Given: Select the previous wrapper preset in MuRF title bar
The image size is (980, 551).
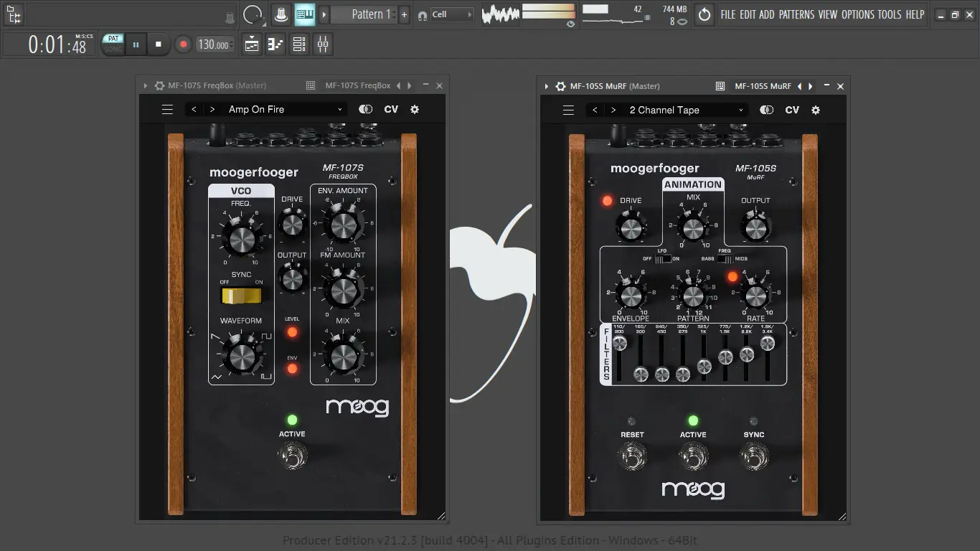Looking at the screenshot, I should coord(800,87).
